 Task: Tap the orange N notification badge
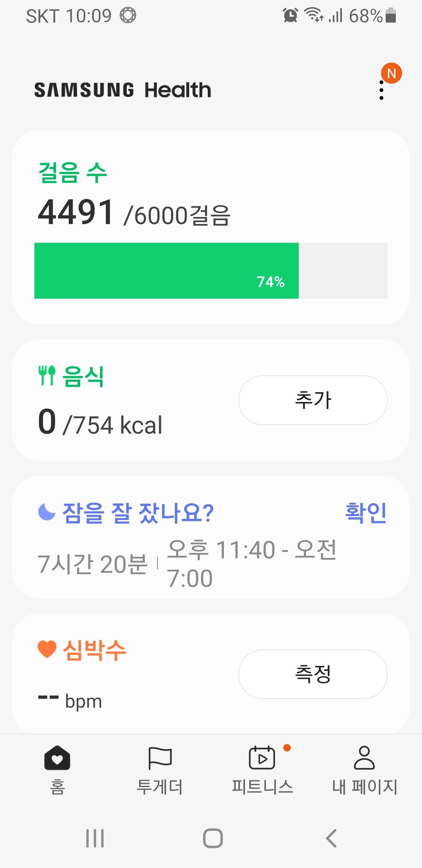pyautogui.click(x=392, y=73)
